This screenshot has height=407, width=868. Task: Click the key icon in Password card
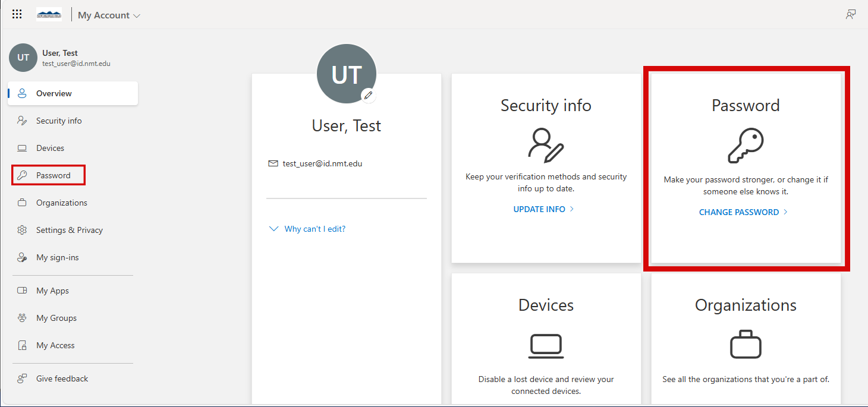coord(746,146)
